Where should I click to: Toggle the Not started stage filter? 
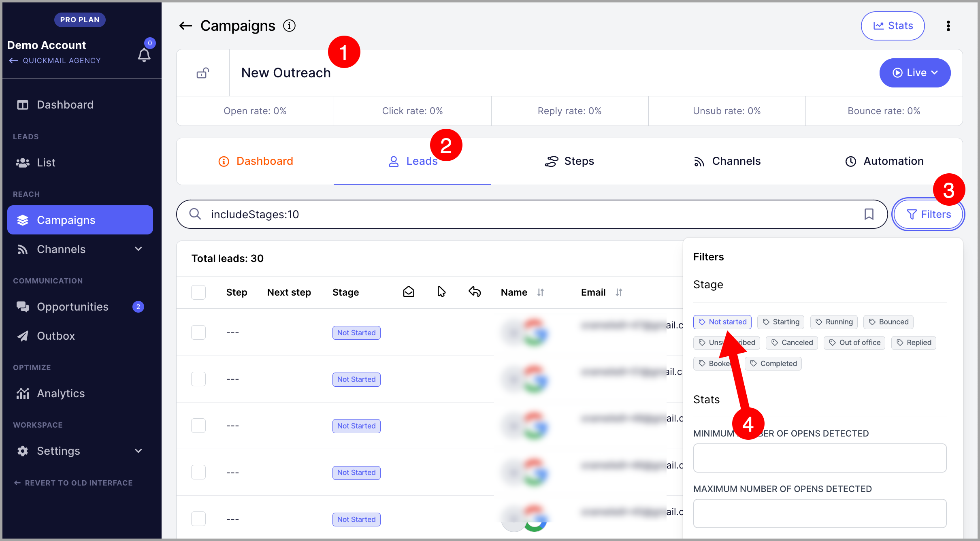722,322
